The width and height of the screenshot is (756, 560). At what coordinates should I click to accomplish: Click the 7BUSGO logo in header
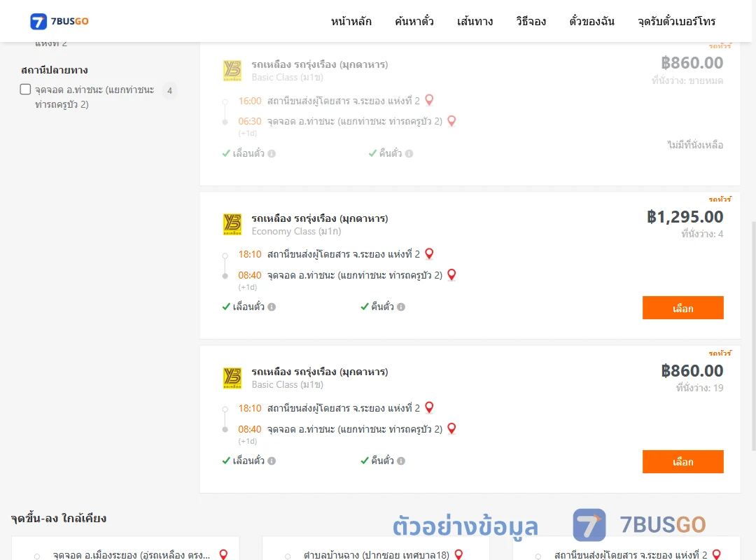click(x=59, y=21)
